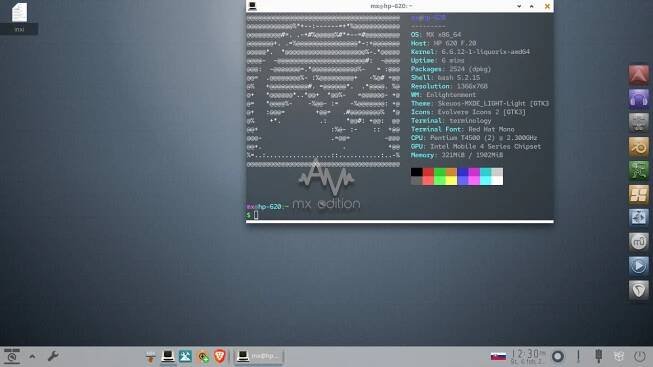Screen dimensions: 653x367
Task: Launch the terminal from the panel launcher
Action: 168,356
